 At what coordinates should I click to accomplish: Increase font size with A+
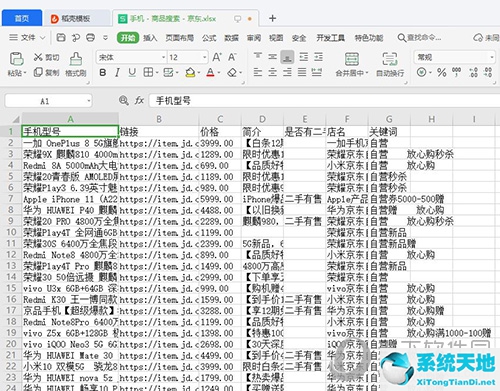pyautogui.click(x=217, y=57)
